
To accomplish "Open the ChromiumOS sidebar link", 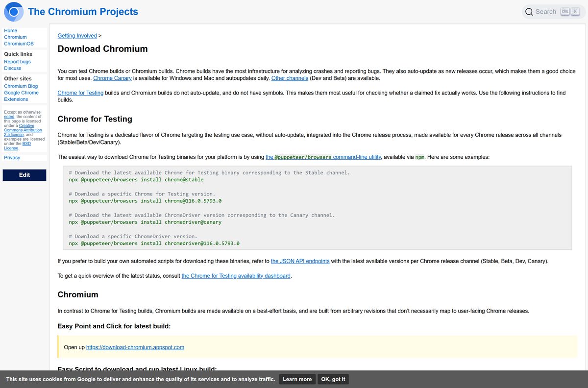I will (x=19, y=44).
